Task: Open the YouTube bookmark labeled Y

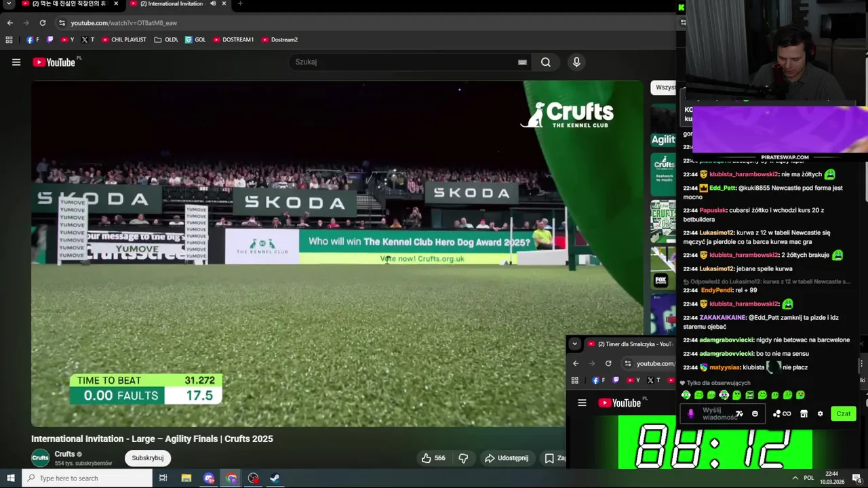Action: tap(68, 40)
